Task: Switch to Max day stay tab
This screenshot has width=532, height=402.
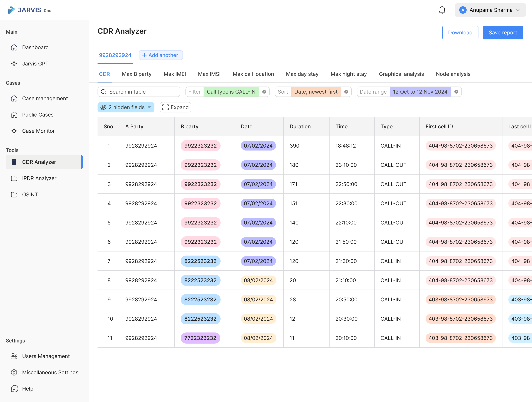Action: (302, 74)
